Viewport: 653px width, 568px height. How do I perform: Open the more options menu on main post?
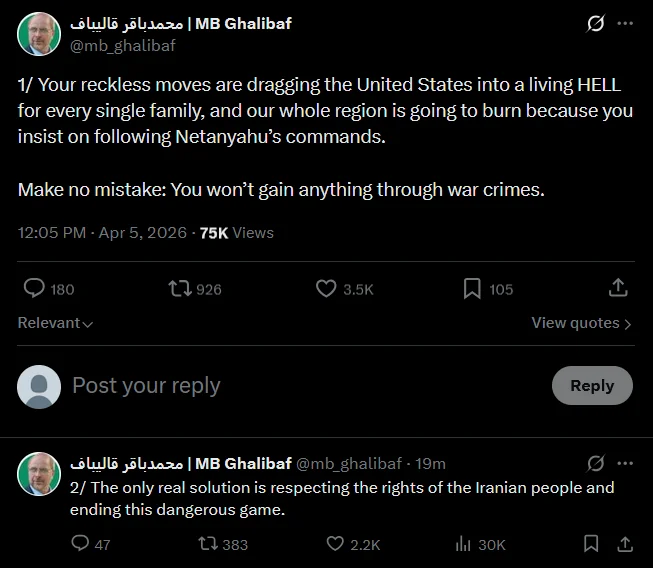tap(625, 23)
